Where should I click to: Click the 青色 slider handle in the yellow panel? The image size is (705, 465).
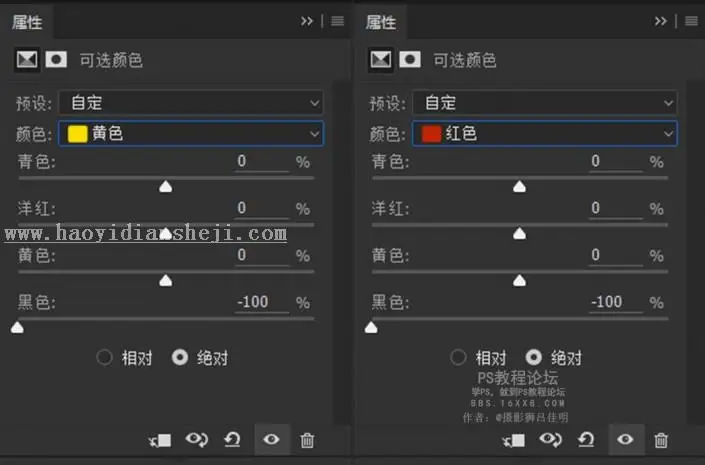coord(165,187)
